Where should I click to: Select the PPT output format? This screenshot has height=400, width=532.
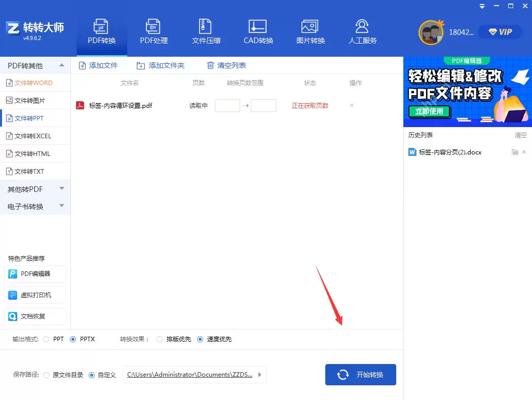[46, 339]
